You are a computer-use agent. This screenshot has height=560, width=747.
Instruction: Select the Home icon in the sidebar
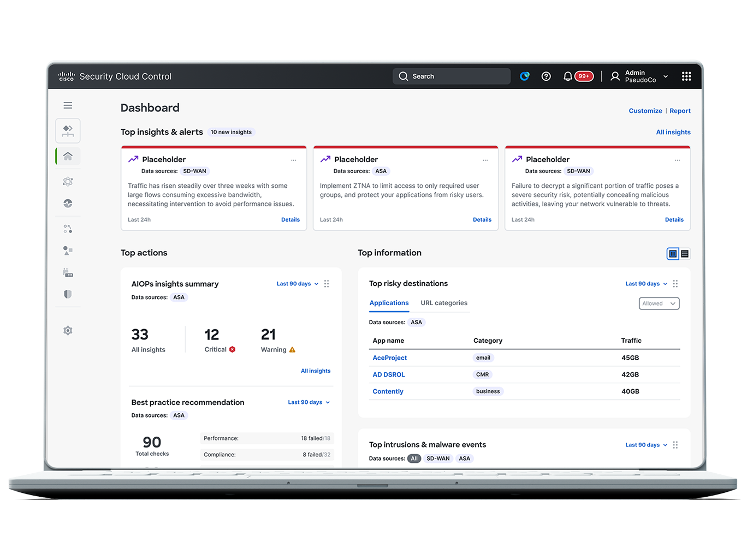click(68, 156)
